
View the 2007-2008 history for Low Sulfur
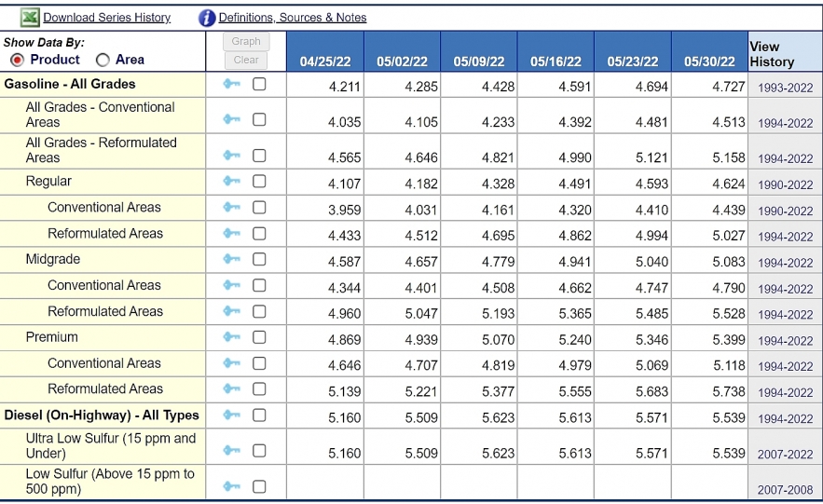(785, 489)
